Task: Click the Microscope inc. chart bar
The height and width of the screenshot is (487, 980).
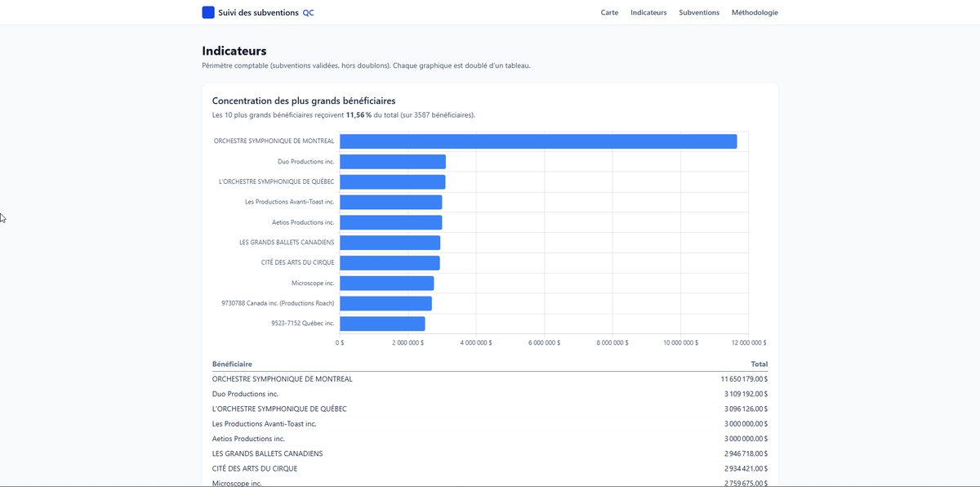Action: 387,283
